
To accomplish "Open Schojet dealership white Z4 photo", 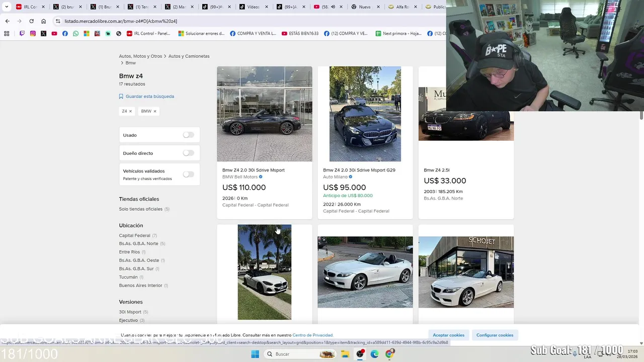I will [466, 272].
